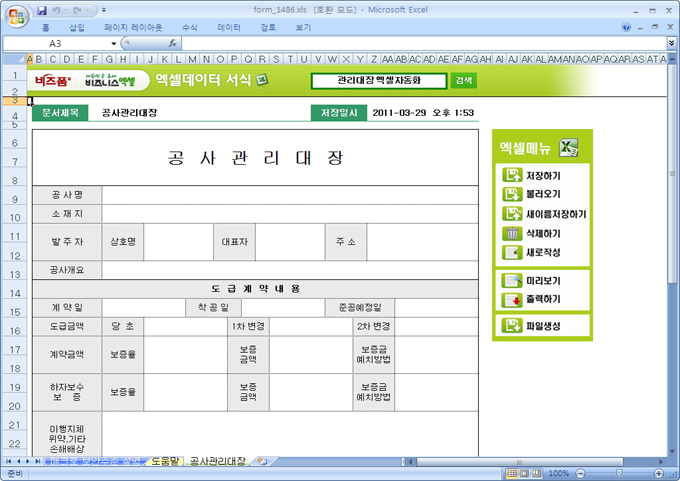Screen dimensions: 680x481
Task: Redo action in quick access toolbar
Action: pyautogui.click(x=78, y=10)
